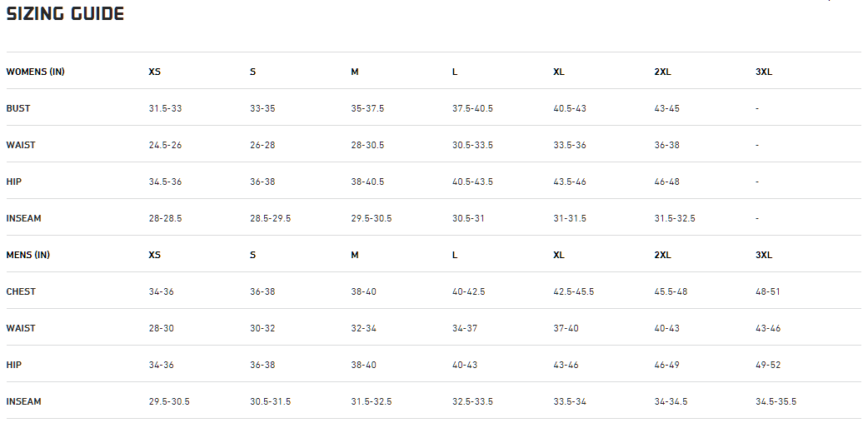This screenshot has height=428, width=868.
Task: Click women's M waist value 28-30.5
Action: pos(367,145)
